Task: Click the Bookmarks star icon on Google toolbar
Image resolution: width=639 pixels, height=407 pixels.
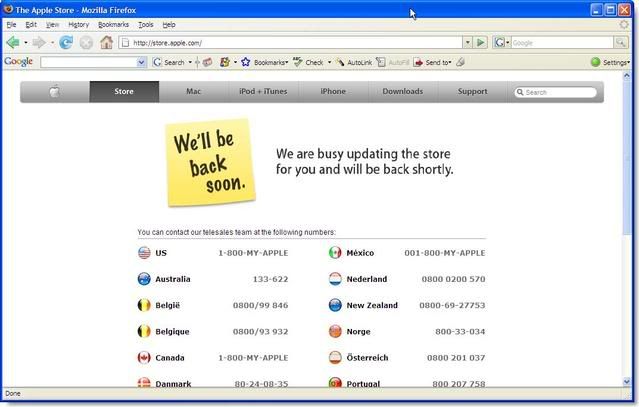Action: (x=246, y=62)
